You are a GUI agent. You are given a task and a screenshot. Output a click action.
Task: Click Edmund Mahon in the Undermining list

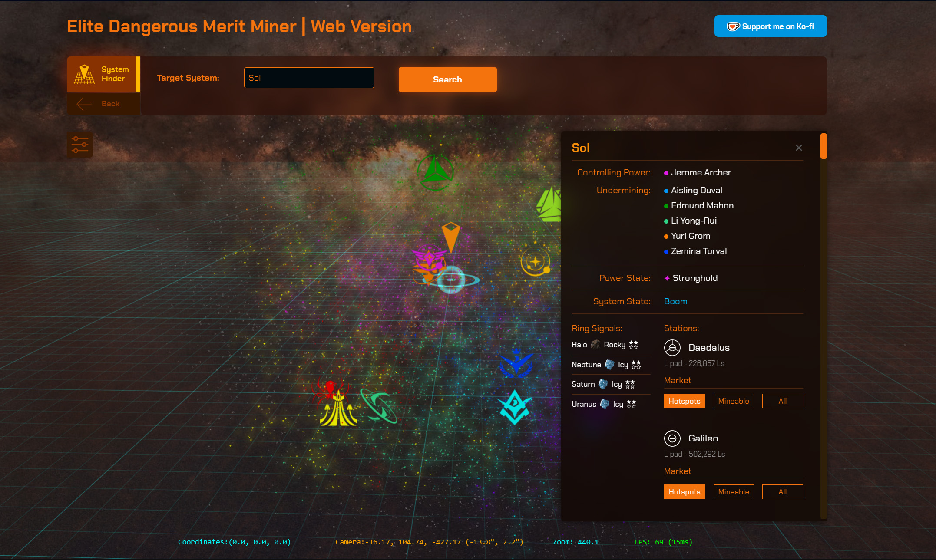click(x=702, y=206)
